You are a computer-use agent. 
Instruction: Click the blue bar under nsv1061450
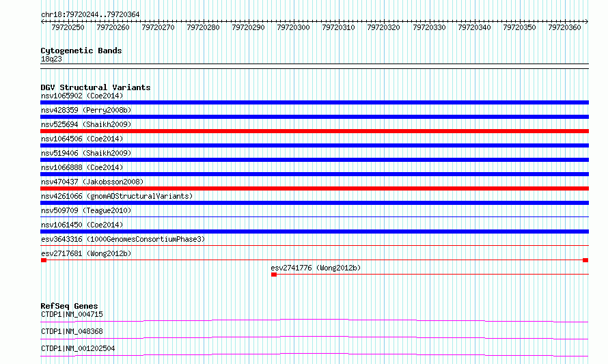coord(314,232)
